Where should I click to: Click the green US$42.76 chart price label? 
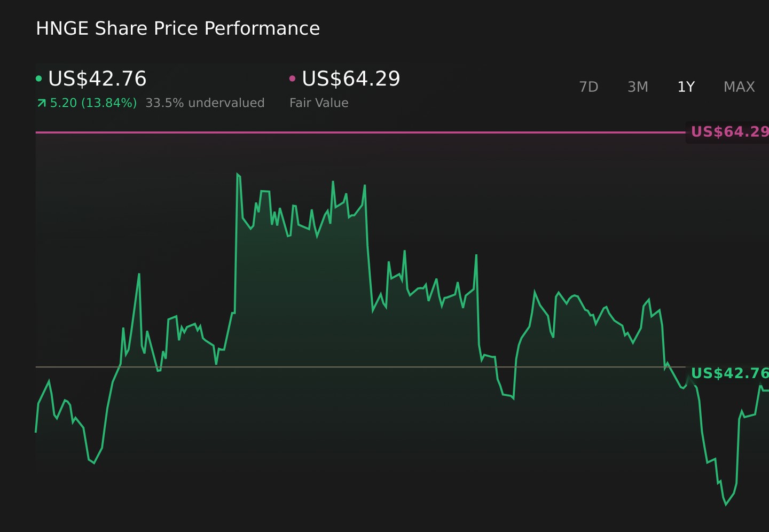[x=729, y=373]
